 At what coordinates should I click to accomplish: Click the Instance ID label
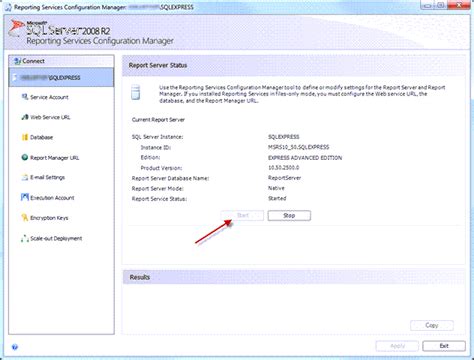coord(156,147)
